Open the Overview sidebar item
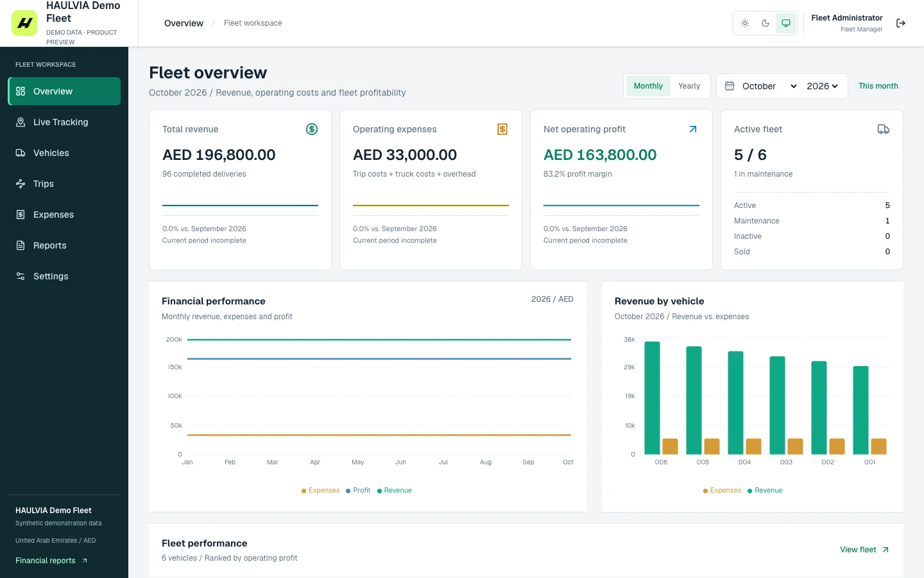 click(64, 91)
